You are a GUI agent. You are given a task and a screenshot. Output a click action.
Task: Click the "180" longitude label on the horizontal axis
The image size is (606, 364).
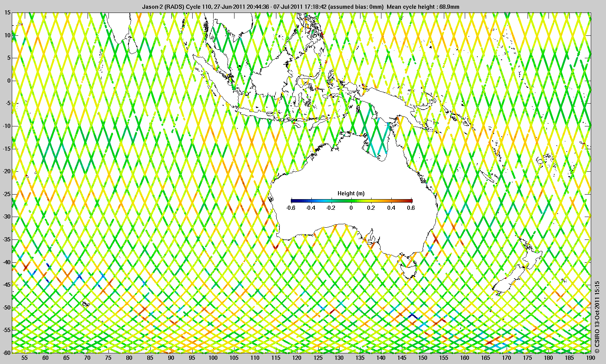coord(548,358)
